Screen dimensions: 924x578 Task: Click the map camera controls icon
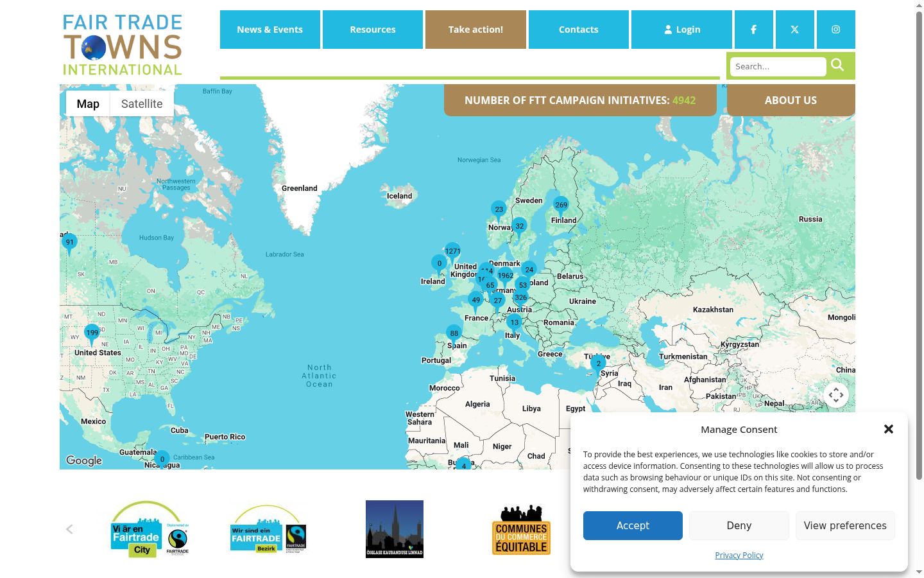tap(835, 395)
